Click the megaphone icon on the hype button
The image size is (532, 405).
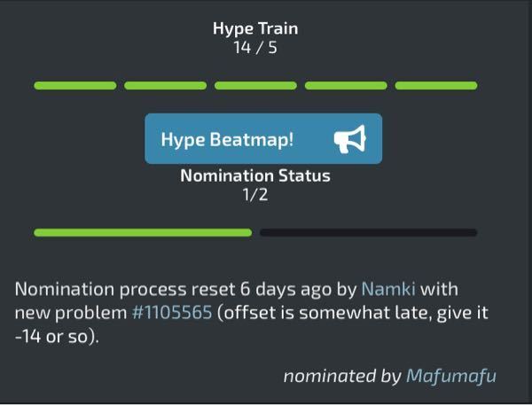point(350,139)
